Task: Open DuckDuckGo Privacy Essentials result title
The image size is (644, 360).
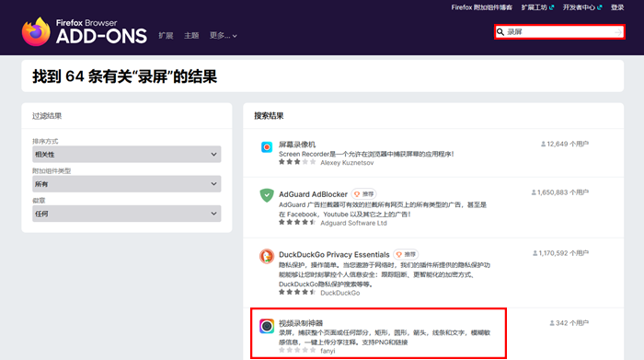Action: 334,254
